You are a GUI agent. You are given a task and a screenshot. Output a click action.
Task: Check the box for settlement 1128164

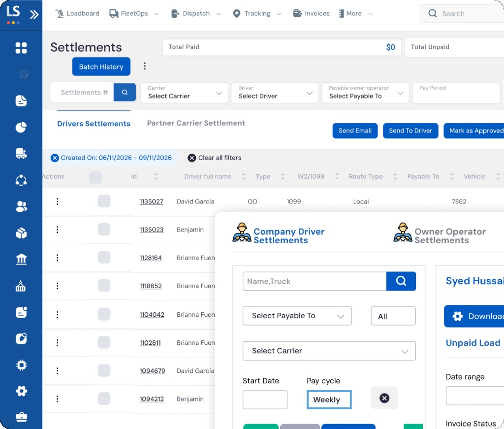(x=104, y=257)
